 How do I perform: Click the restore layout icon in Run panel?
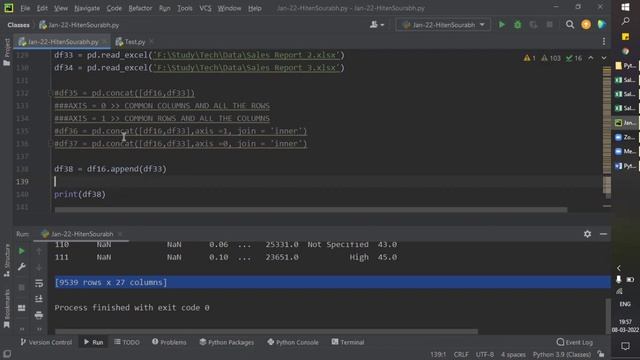22,308
